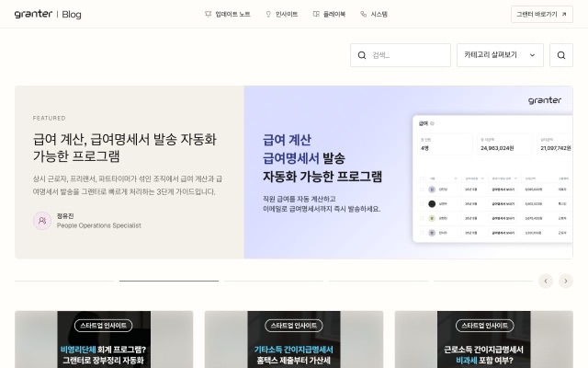588x368 pixels.
Task: Open the 기타소득 간이지급명세서 article card
Action: pyautogui.click(x=294, y=339)
